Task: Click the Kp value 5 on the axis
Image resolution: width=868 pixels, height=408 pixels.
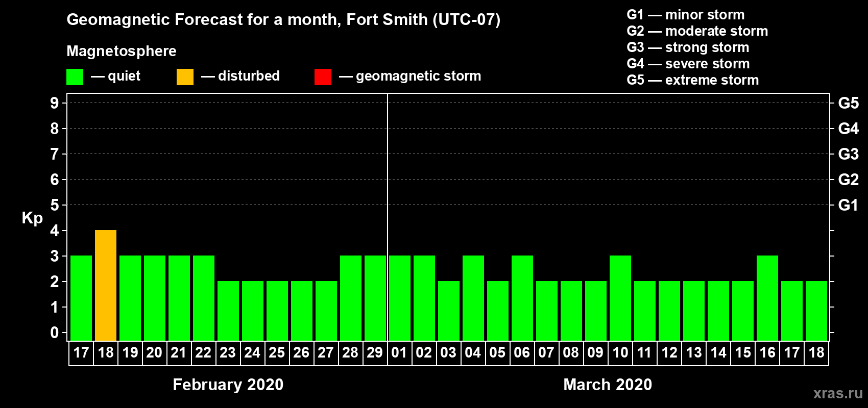Action: [55, 205]
